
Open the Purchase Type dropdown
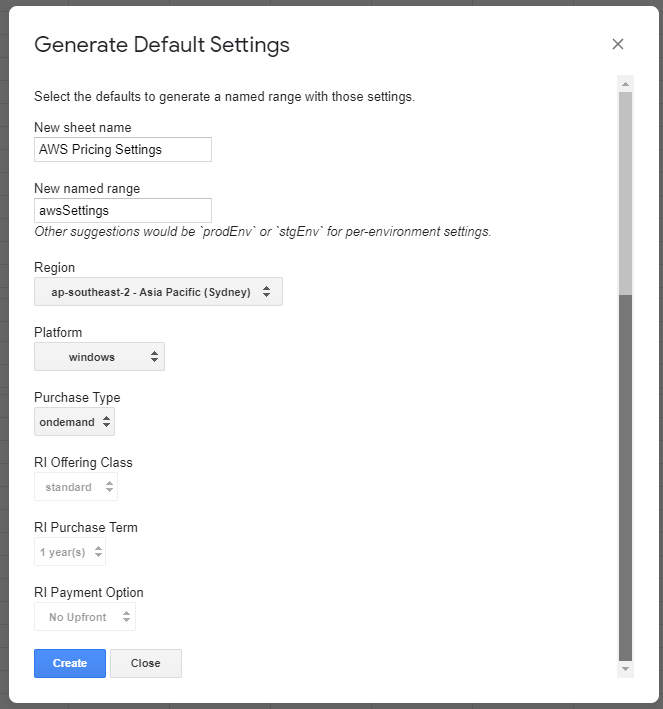tap(74, 422)
